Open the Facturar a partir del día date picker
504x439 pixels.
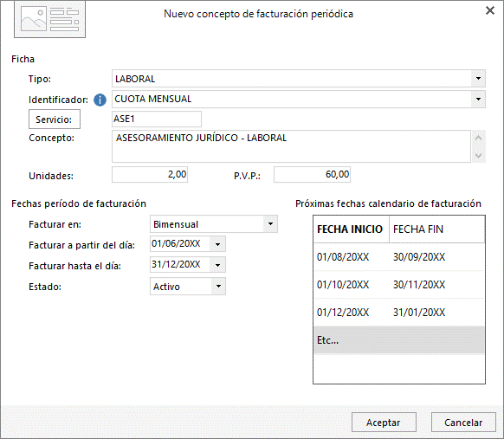click(x=217, y=244)
